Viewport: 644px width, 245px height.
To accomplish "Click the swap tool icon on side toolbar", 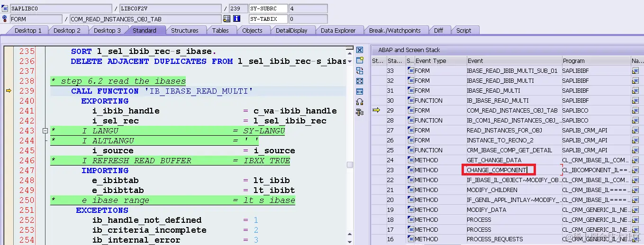I will (360, 71).
